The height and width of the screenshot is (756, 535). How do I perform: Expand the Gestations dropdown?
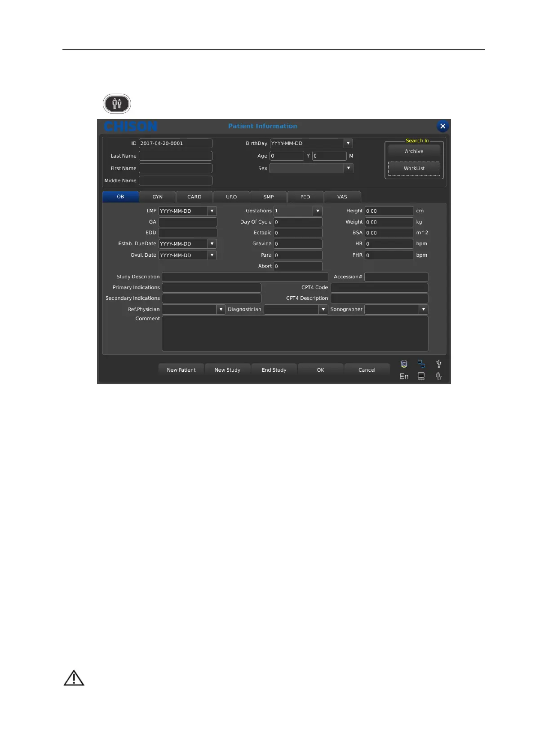[x=318, y=211]
